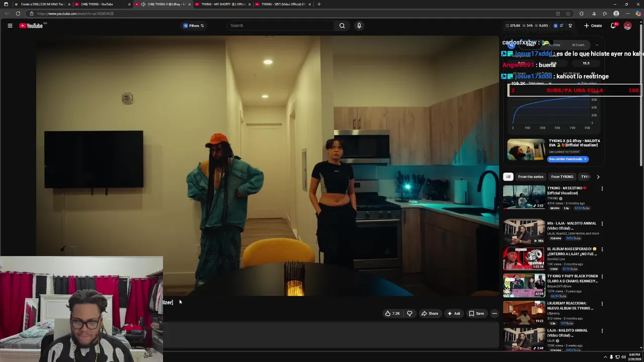Screen dimensions: 644x362
Task: Open Copilot sidebar icon
Action: (638, 14)
